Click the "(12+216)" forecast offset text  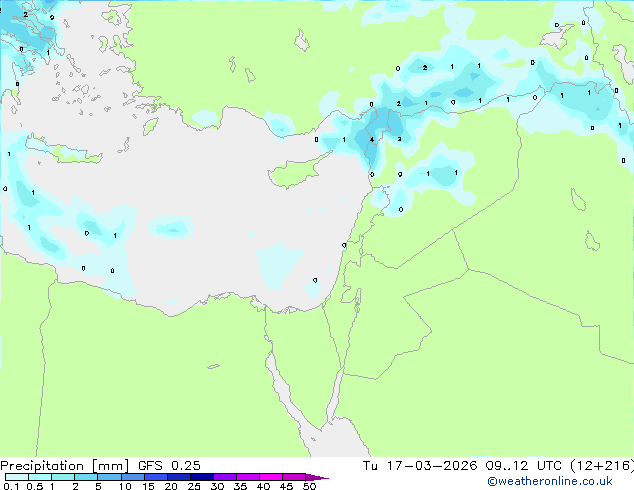(x=602, y=466)
